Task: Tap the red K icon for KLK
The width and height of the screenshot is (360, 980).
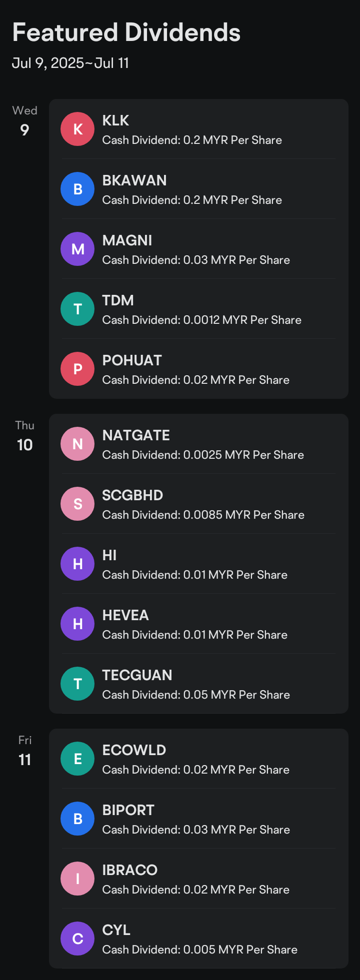Action: pyautogui.click(x=77, y=129)
